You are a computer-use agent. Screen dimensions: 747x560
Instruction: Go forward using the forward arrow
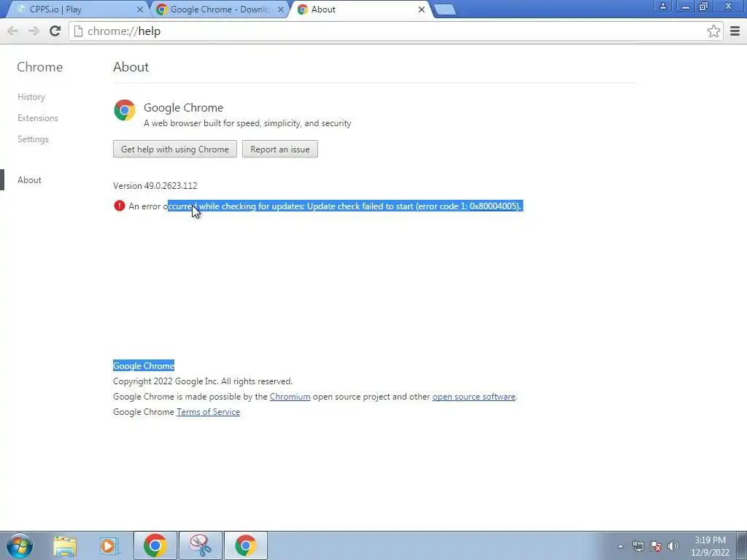(x=34, y=31)
